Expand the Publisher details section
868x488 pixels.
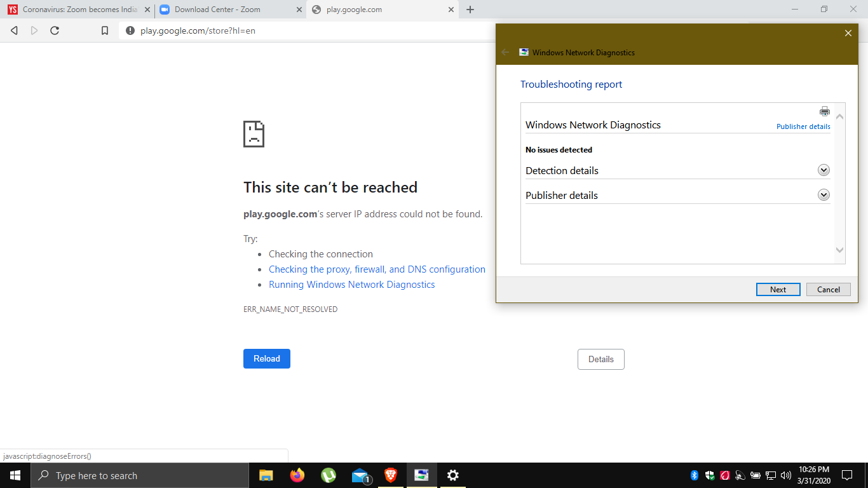pos(824,195)
